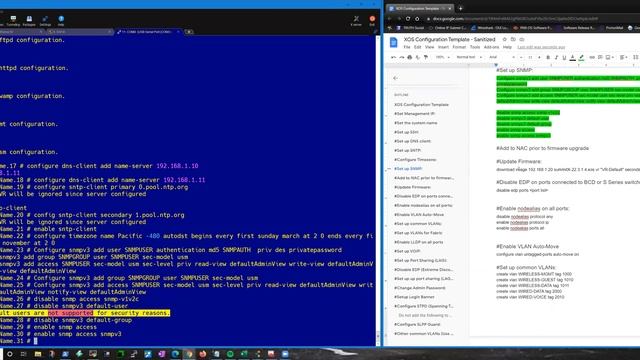Open highlight color picker
The width and height of the screenshot is (640, 360).
[x=581, y=58]
